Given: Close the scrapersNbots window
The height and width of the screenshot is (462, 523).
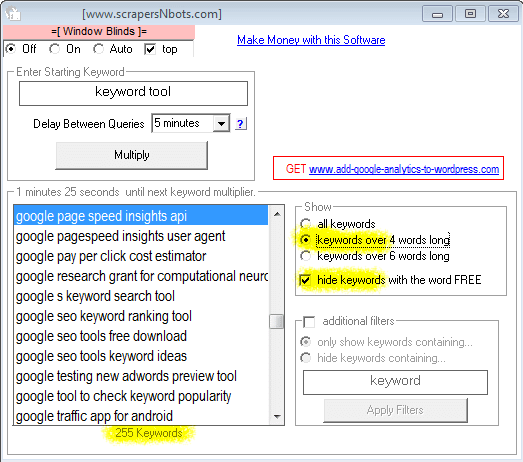Looking at the screenshot, I should point(503,14).
